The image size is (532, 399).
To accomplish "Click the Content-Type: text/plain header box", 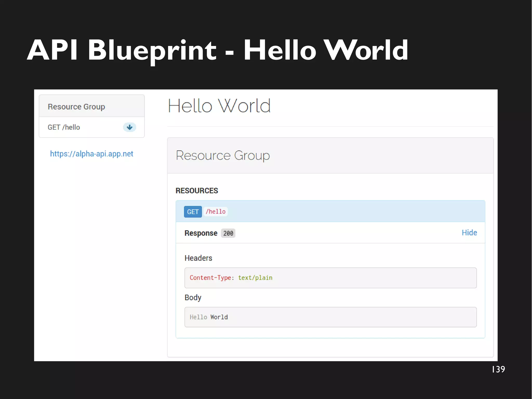I will [x=330, y=278].
